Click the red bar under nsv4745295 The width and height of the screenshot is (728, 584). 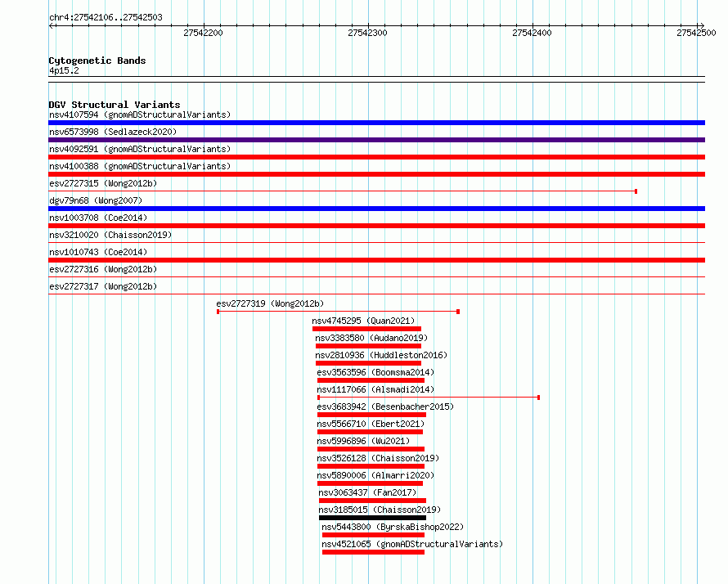pyautogui.click(x=366, y=329)
